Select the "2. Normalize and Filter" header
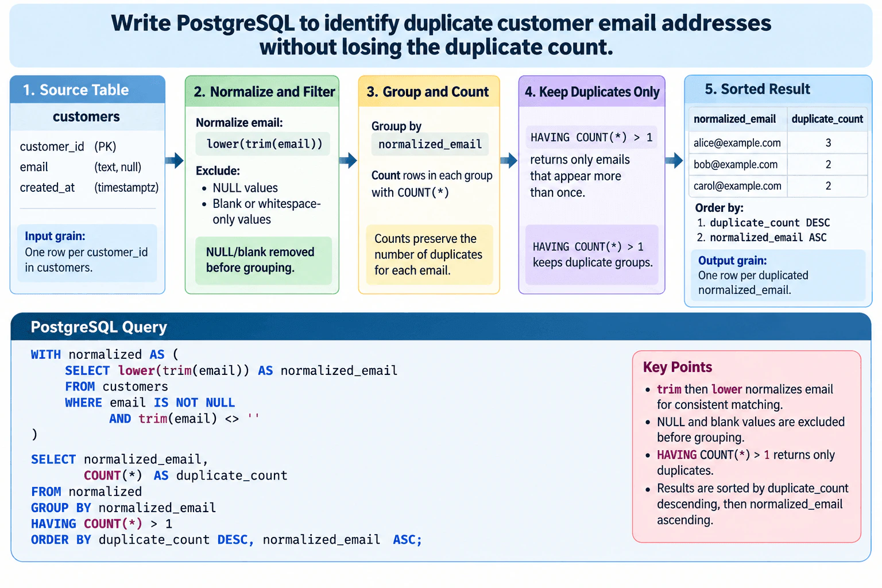 [x=262, y=92]
